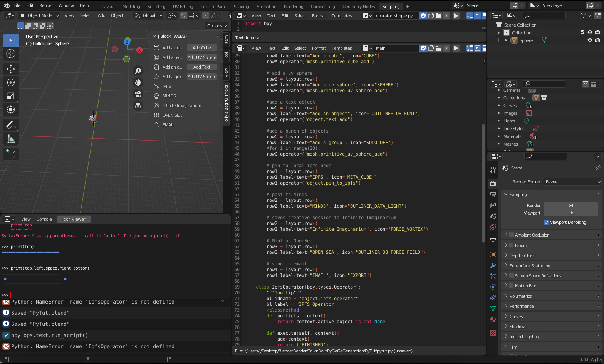
Task: Adjust Render samples field showing 64
Action: click(x=571, y=205)
